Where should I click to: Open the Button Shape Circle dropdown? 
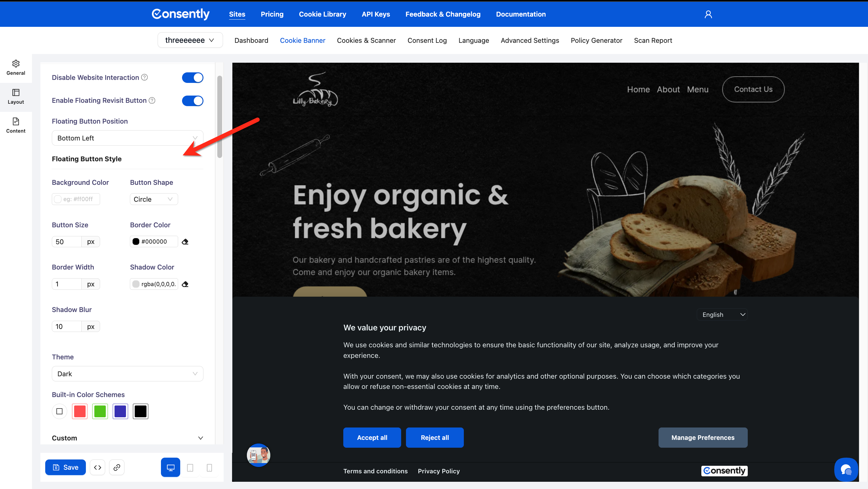coord(154,199)
